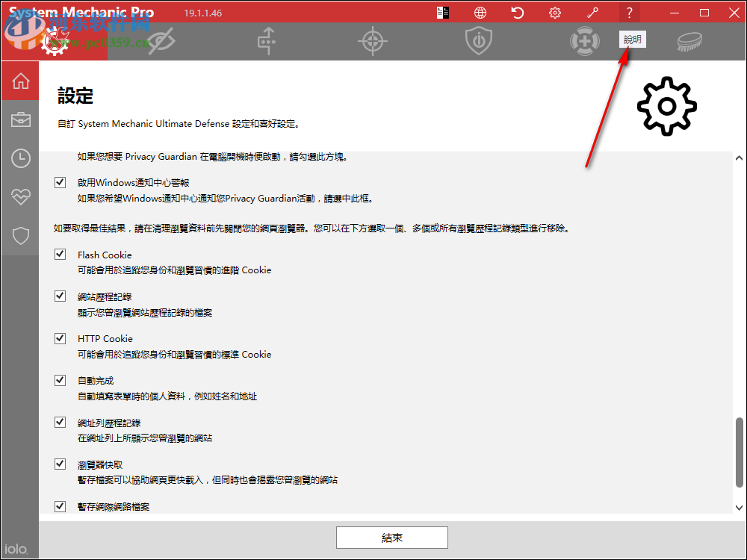Open Settings via the gear icon in title bar
This screenshot has width=747, height=560.
point(554,13)
